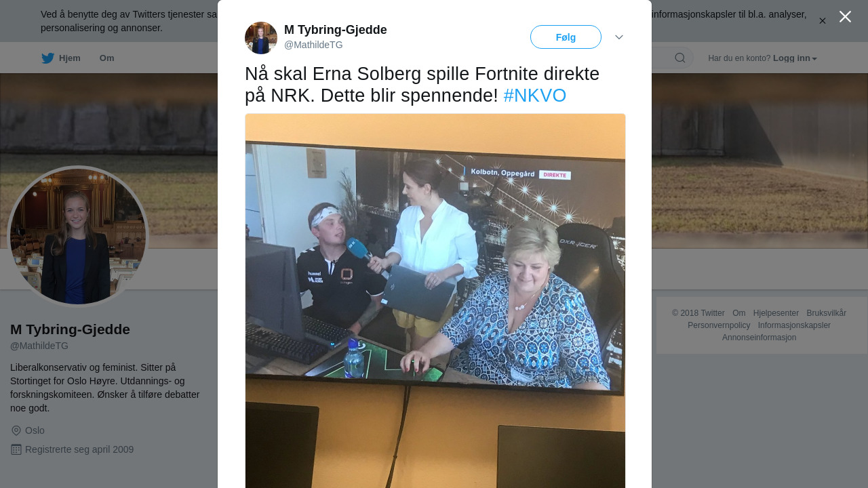Click the calendar icon beside Registrerte seg

(x=16, y=449)
